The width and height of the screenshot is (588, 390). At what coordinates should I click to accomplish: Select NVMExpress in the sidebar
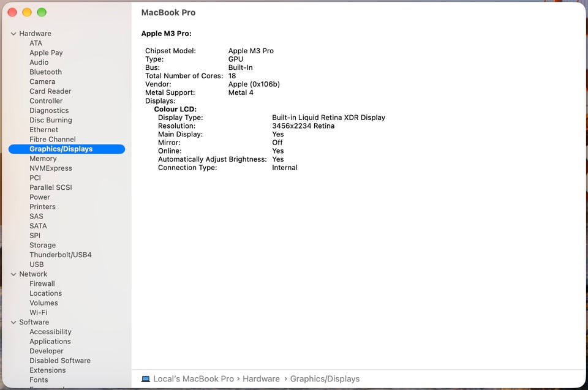pos(51,168)
